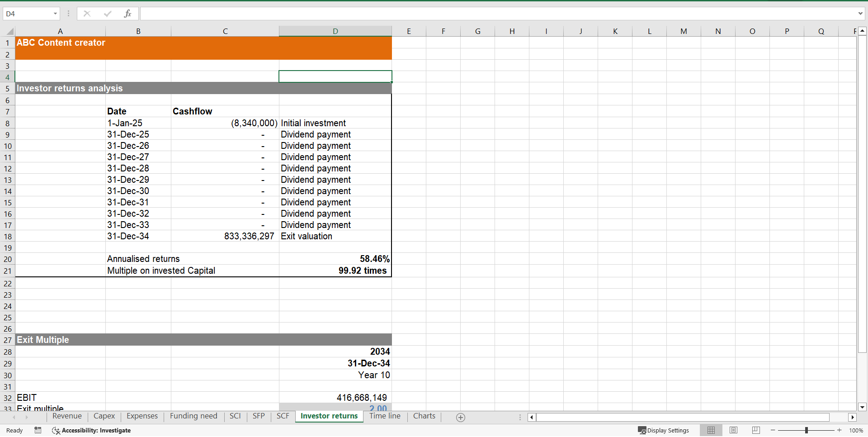Select column D header
The width and height of the screenshot is (868, 437).
click(335, 31)
